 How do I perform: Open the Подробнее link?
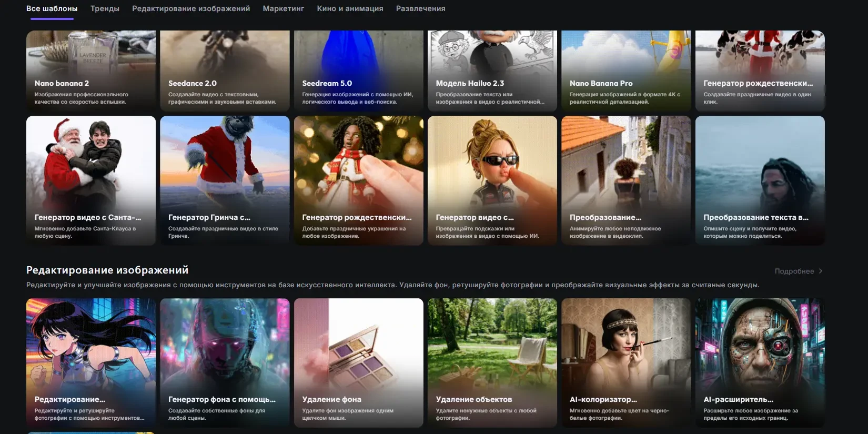click(x=794, y=271)
